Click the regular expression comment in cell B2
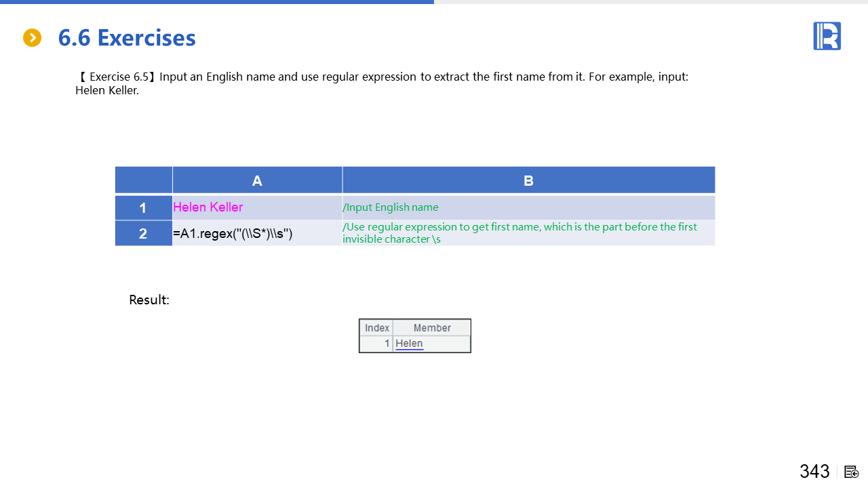Image resolution: width=868 pixels, height=488 pixels. (x=519, y=232)
